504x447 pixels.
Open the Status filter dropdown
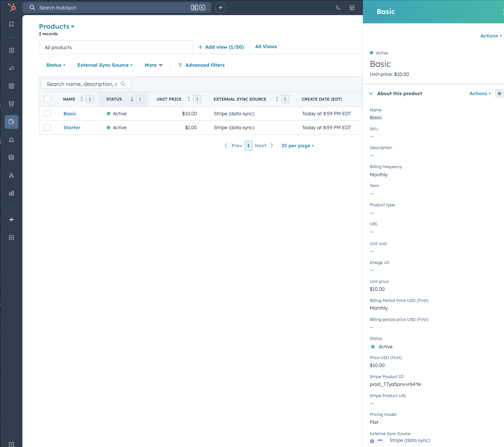point(56,65)
